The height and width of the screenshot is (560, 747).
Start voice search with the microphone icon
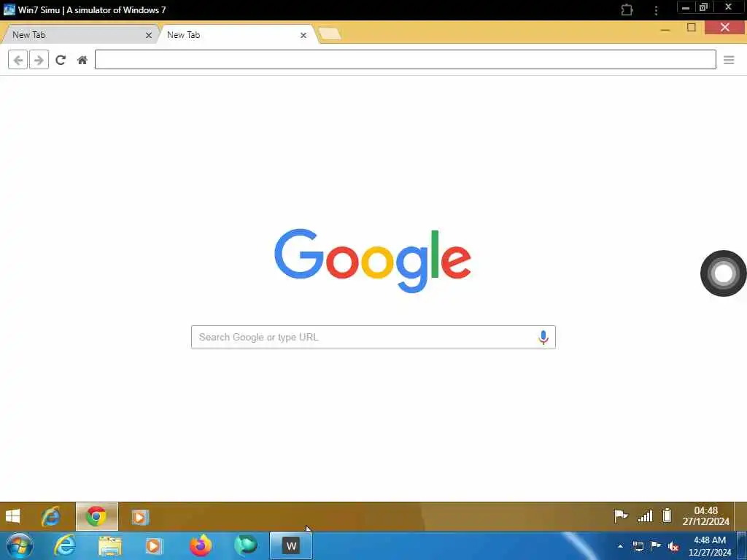543,337
